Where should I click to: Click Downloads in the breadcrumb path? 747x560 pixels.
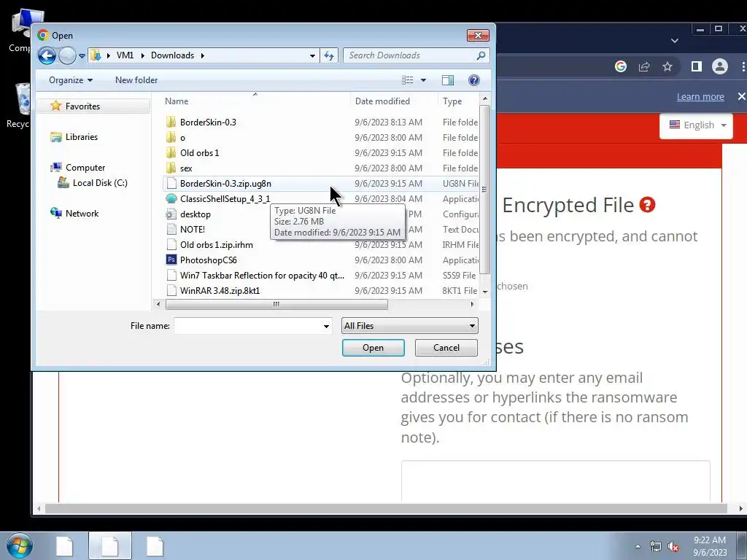point(172,55)
